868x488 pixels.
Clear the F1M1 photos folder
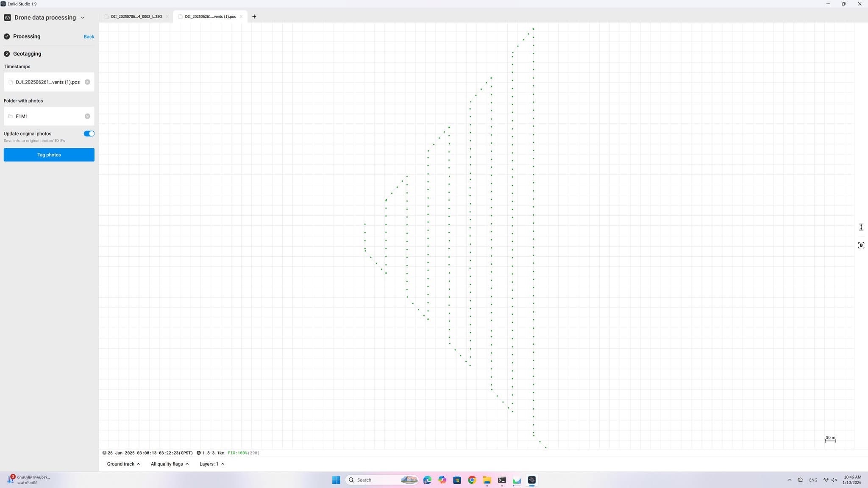[x=87, y=116]
